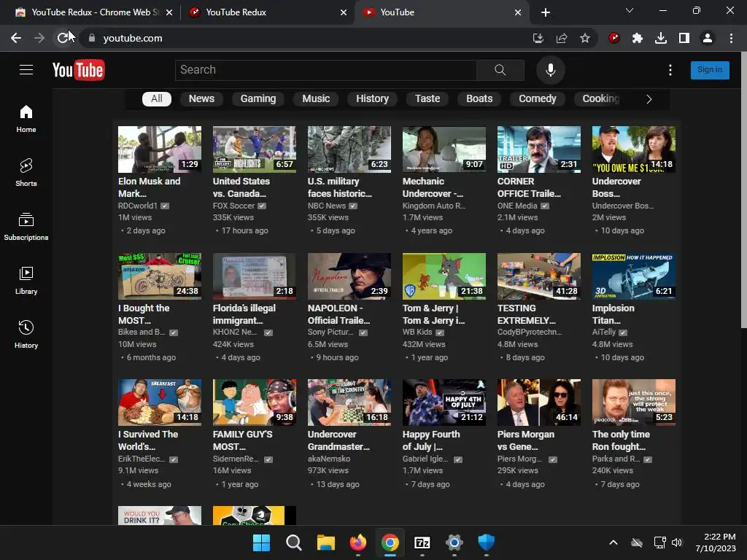The image size is (747, 560).
Task: Open Library from the sidebar
Action: coord(26,281)
